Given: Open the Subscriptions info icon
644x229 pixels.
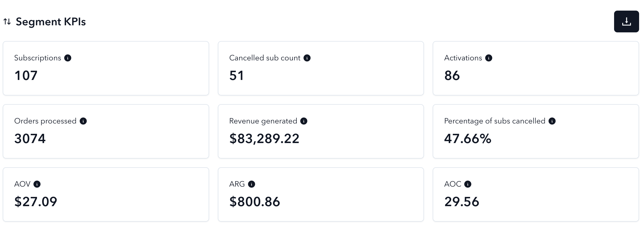Looking at the screenshot, I should 68,58.
